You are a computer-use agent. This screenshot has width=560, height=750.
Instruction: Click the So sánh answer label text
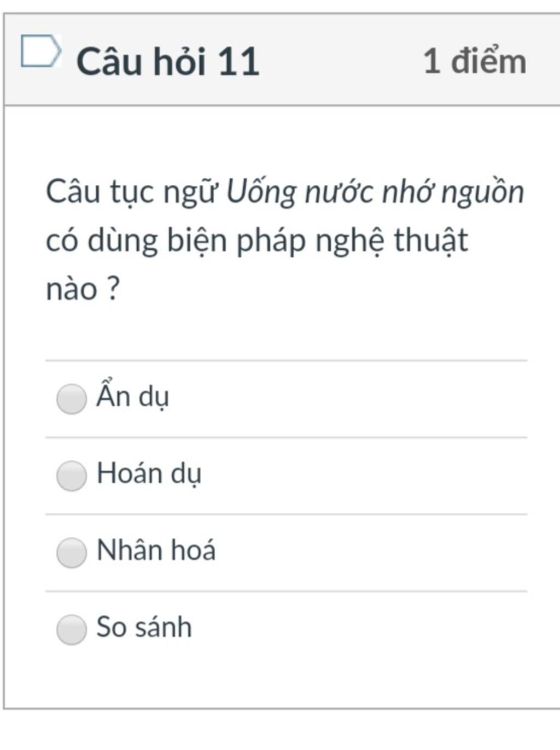(144, 627)
